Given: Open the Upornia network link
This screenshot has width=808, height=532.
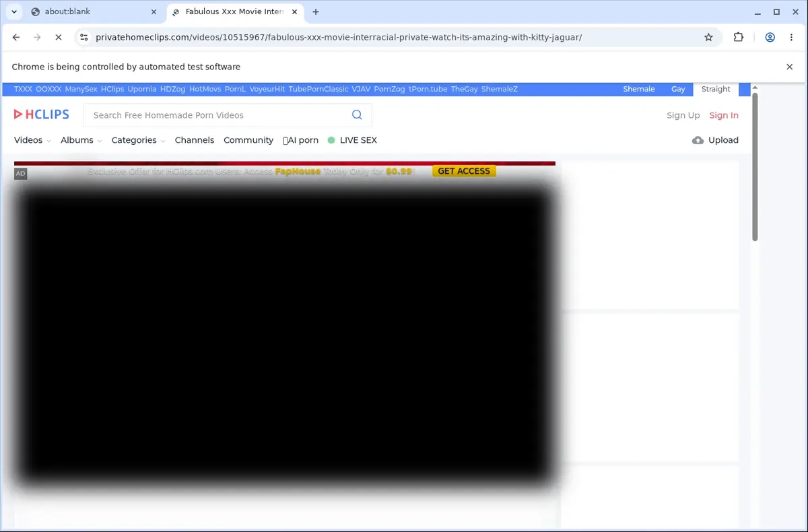Looking at the screenshot, I should (x=142, y=89).
